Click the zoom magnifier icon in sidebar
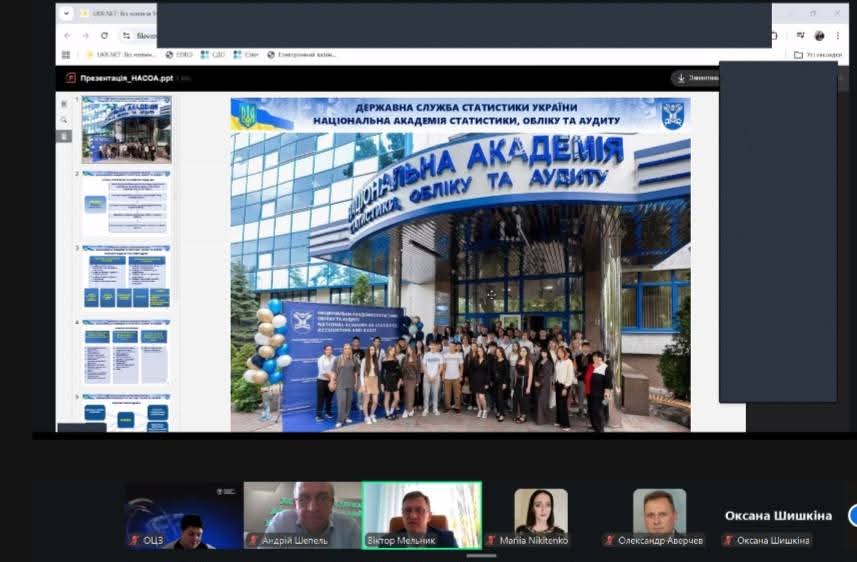Viewport: 857px width, 562px height. [64, 119]
